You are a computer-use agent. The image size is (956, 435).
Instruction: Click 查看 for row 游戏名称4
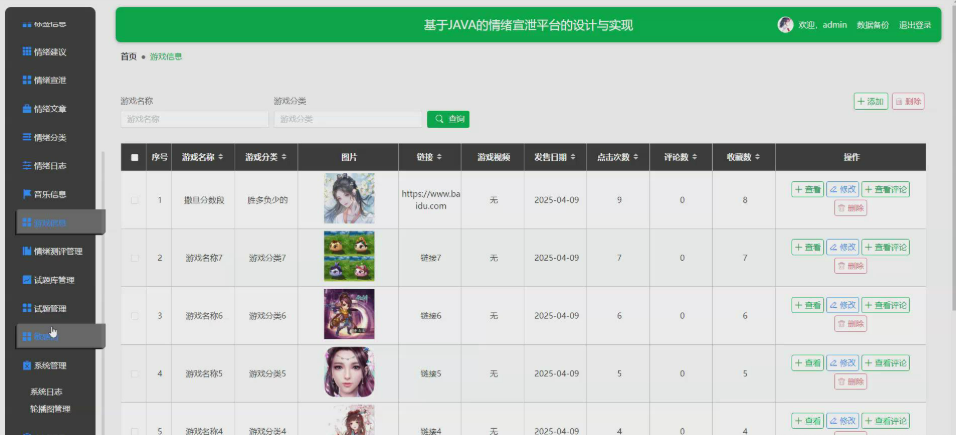[807, 421]
